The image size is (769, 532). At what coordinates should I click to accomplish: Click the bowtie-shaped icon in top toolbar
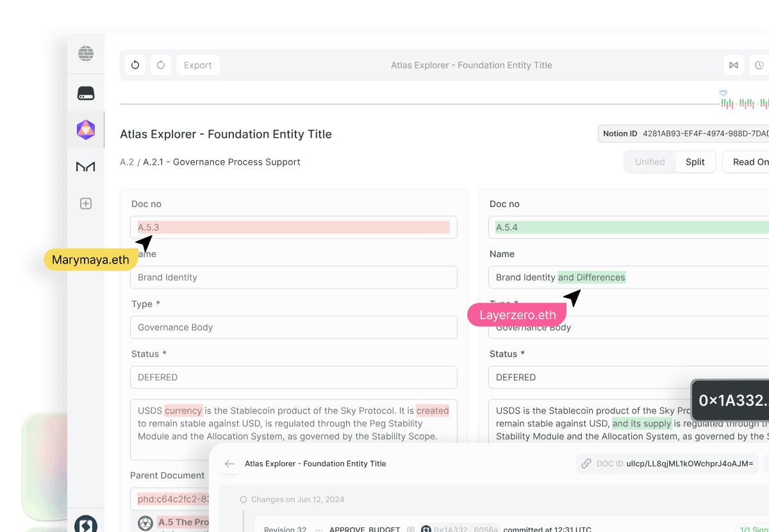pos(734,65)
